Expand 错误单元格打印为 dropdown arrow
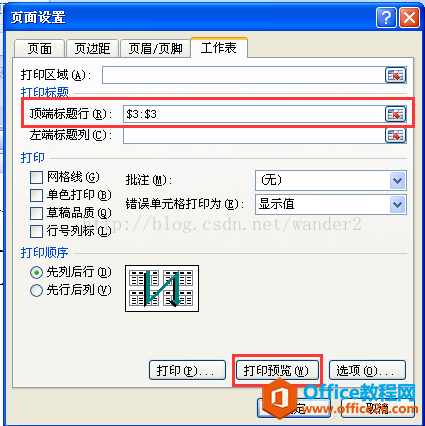 click(x=397, y=204)
